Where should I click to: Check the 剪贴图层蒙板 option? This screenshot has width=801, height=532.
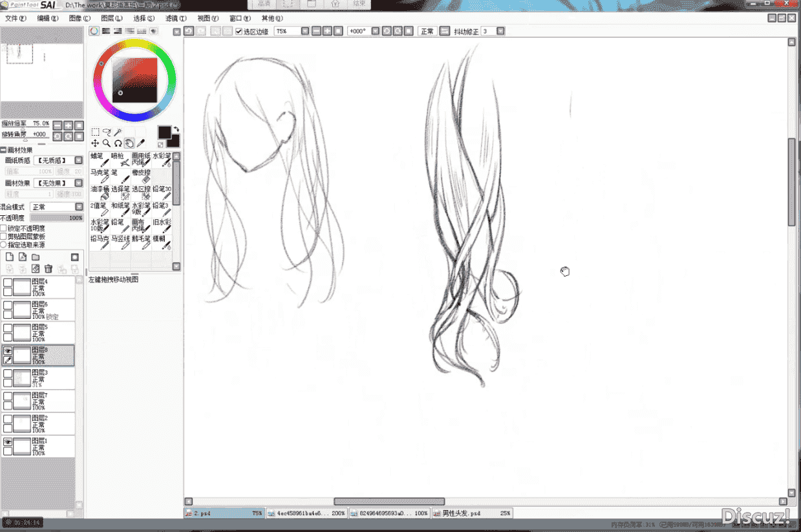[x=4, y=237]
